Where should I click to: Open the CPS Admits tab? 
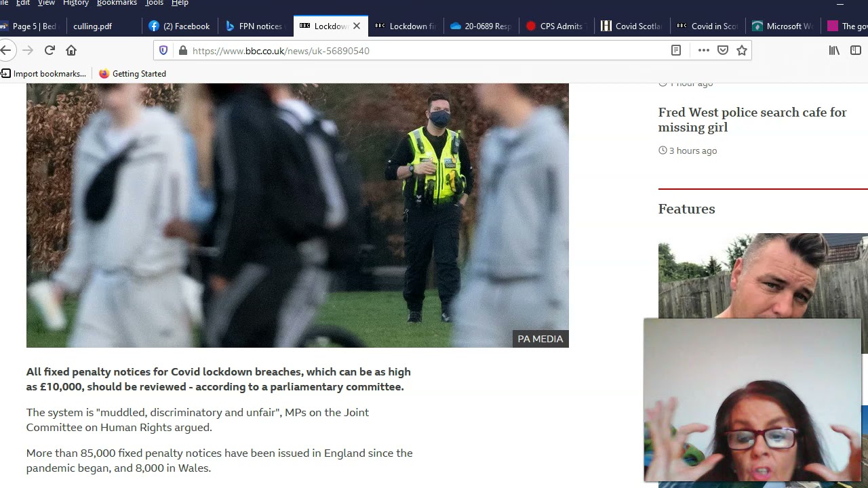(556, 26)
